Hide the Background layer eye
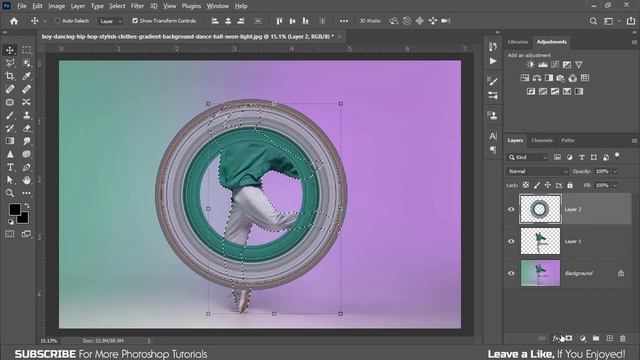This screenshot has height=360, width=640. [511, 273]
